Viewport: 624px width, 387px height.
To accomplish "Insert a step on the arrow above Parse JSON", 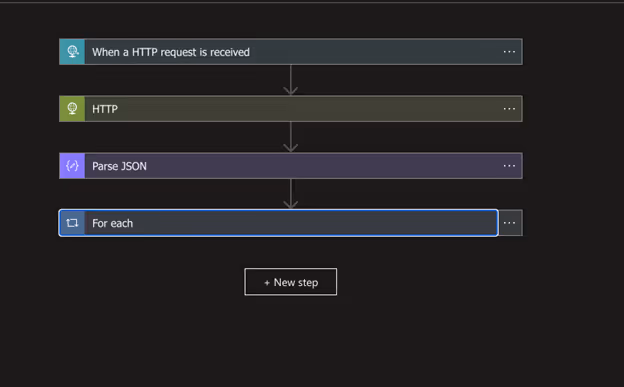I will pos(291,137).
